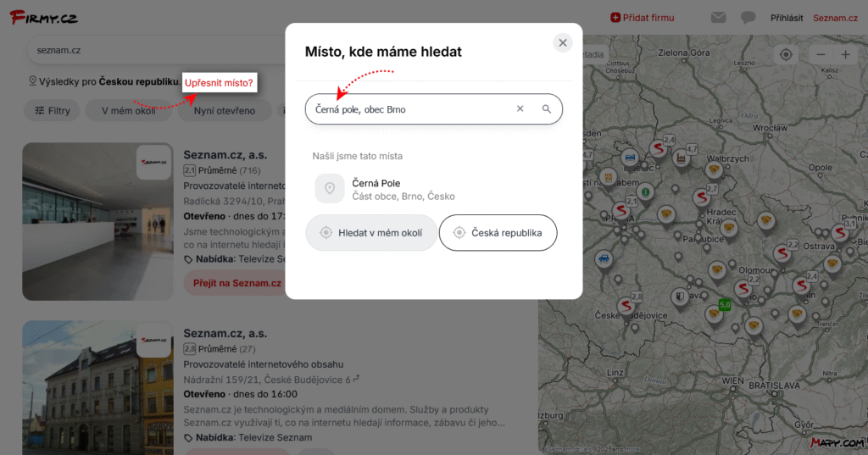The image size is (868, 455).
Task: Open the second 'Seznam.cz, a.s.' listing title
Action: [225, 333]
